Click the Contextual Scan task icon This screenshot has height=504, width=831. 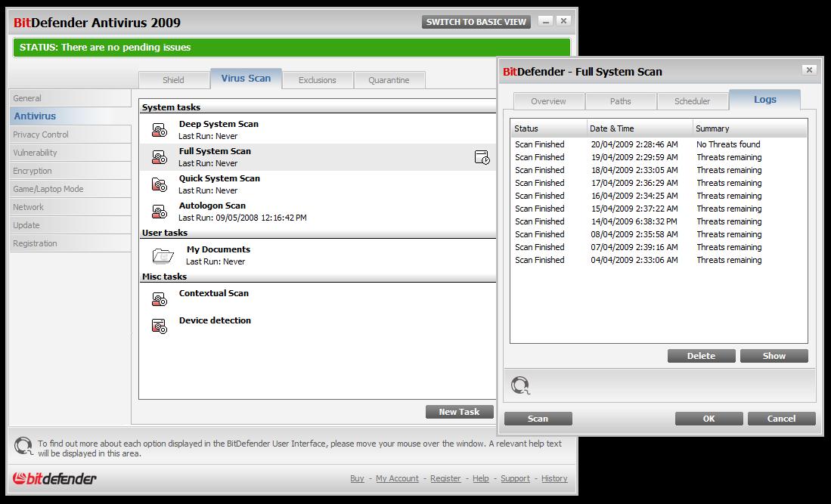click(160, 299)
